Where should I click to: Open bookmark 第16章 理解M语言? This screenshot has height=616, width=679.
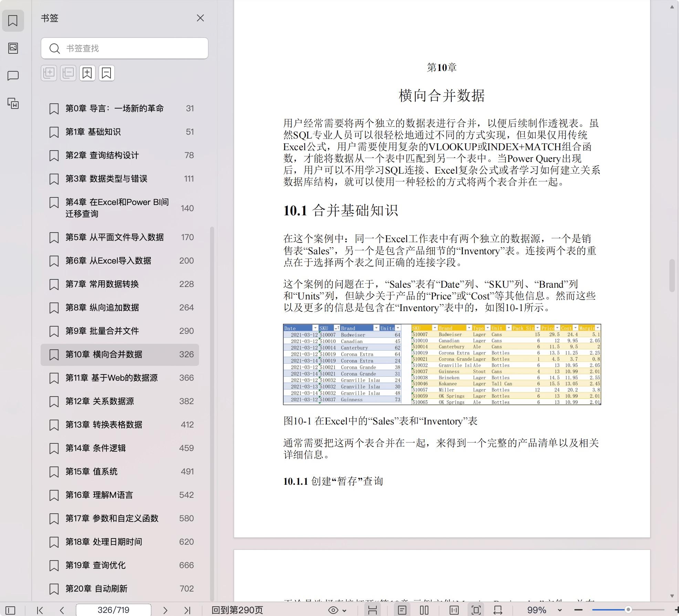tap(120, 495)
